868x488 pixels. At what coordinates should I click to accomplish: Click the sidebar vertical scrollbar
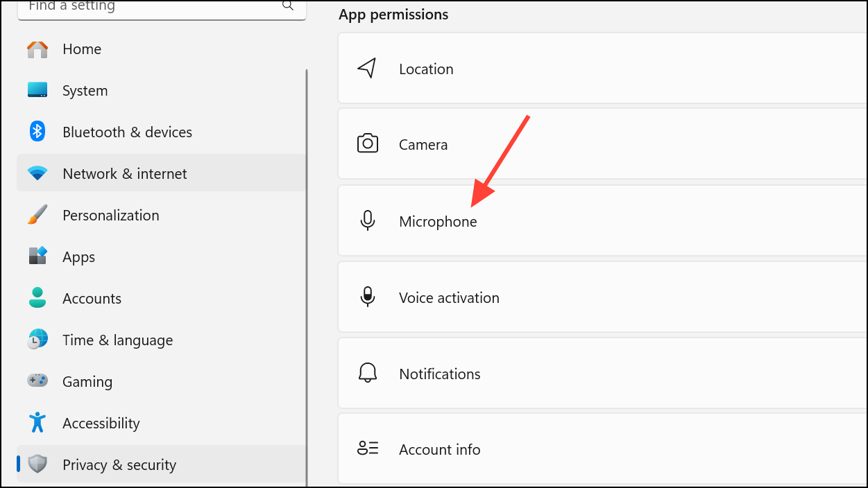[306, 277]
